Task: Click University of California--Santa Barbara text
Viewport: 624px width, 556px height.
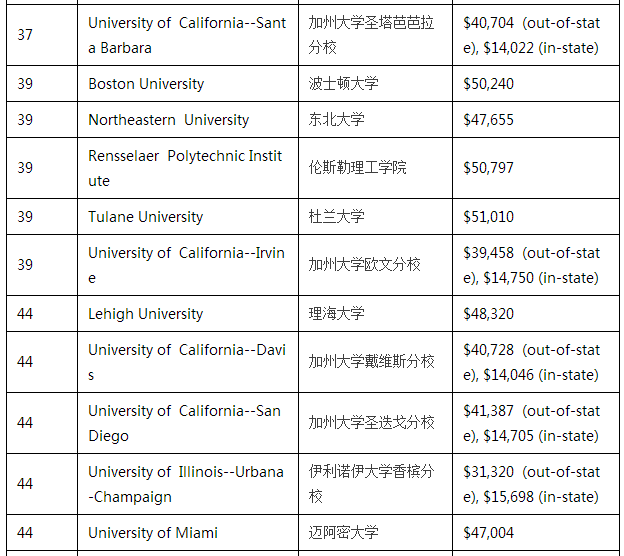Action: click(x=186, y=35)
